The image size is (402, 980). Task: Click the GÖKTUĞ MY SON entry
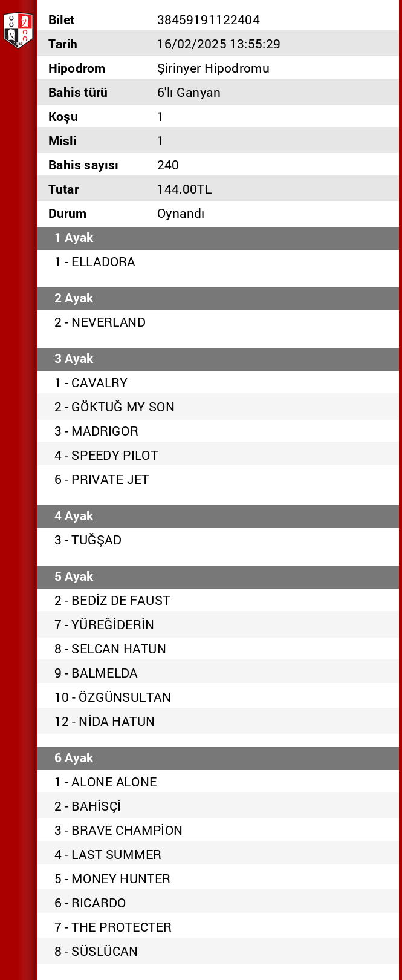coord(115,407)
